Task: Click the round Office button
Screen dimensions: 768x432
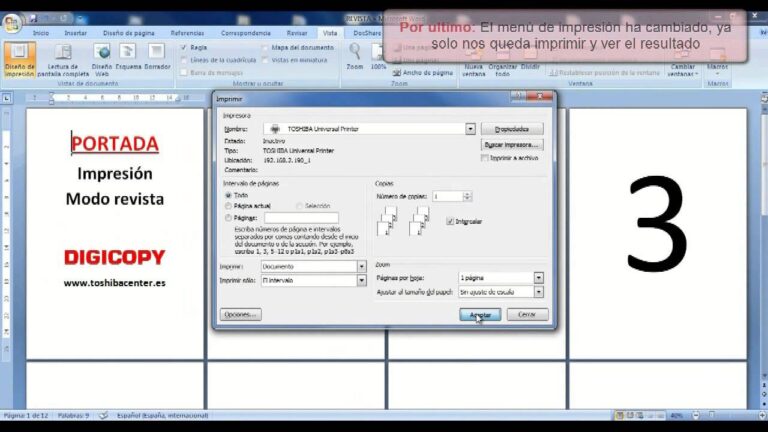Action: point(12,22)
